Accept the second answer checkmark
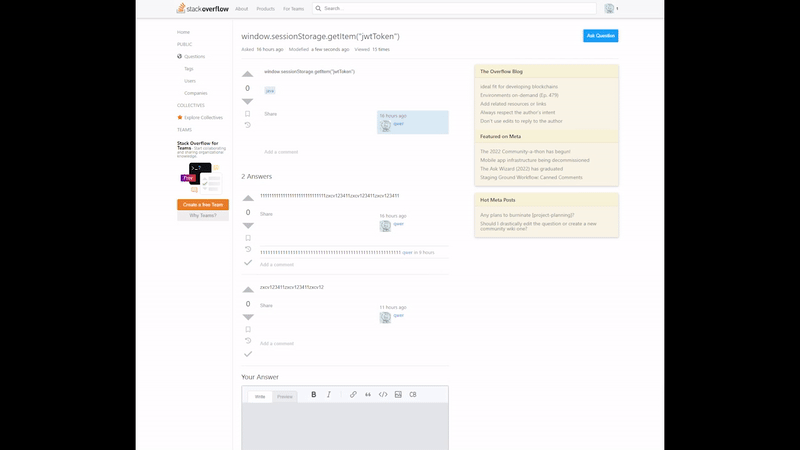This screenshot has width=800, height=450. [248, 354]
